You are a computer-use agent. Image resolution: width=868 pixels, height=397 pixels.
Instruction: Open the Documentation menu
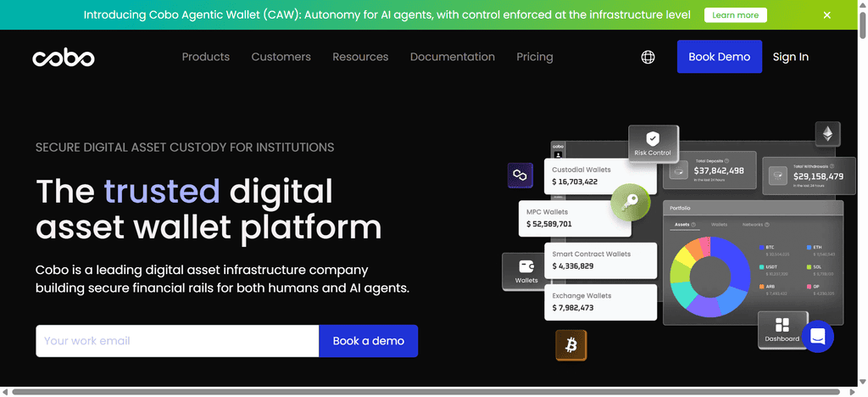pyautogui.click(x=453, y=57)
